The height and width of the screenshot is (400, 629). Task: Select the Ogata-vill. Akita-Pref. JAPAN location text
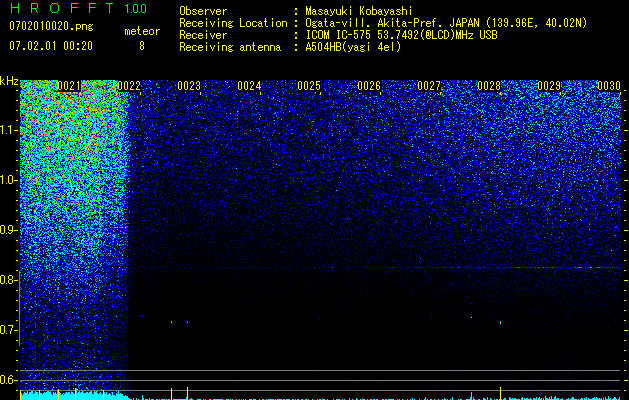[x=446, y=23]
